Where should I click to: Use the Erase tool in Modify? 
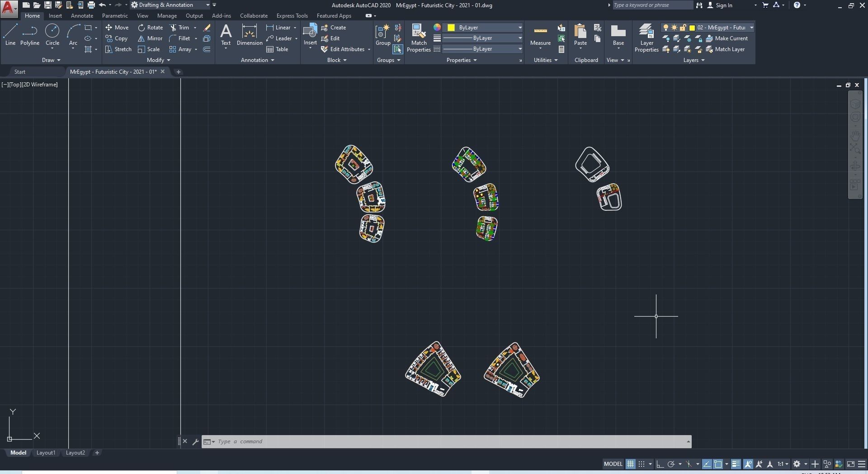click(x=207, y=28)
